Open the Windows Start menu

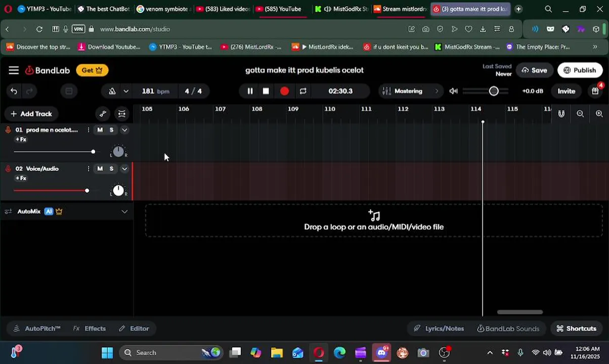coord(107,353)
